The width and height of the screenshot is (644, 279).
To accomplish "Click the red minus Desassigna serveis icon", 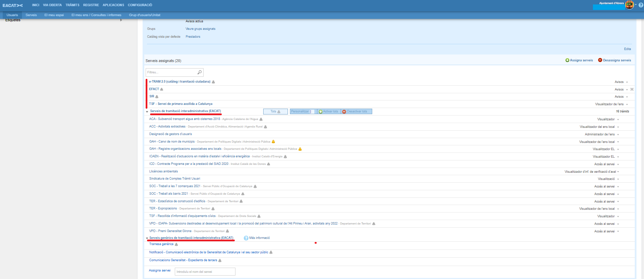I will 600,60.
